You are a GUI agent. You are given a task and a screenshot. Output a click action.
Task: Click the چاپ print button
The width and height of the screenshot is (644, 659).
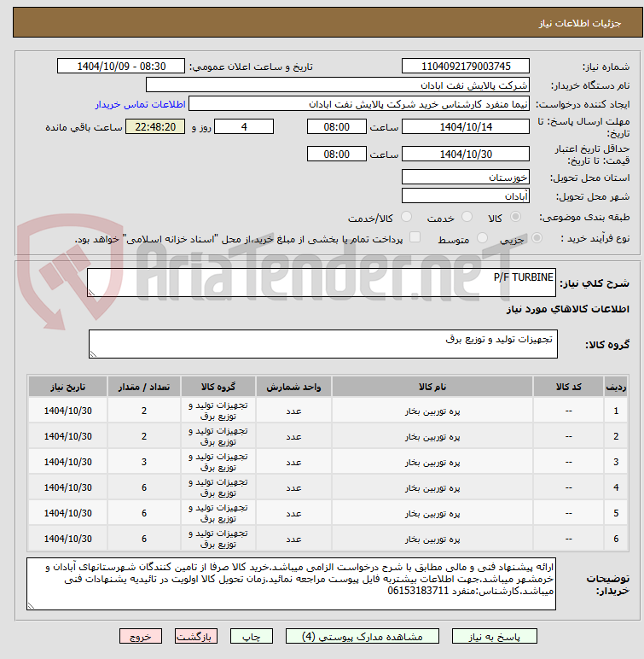(x=252, y=637)
